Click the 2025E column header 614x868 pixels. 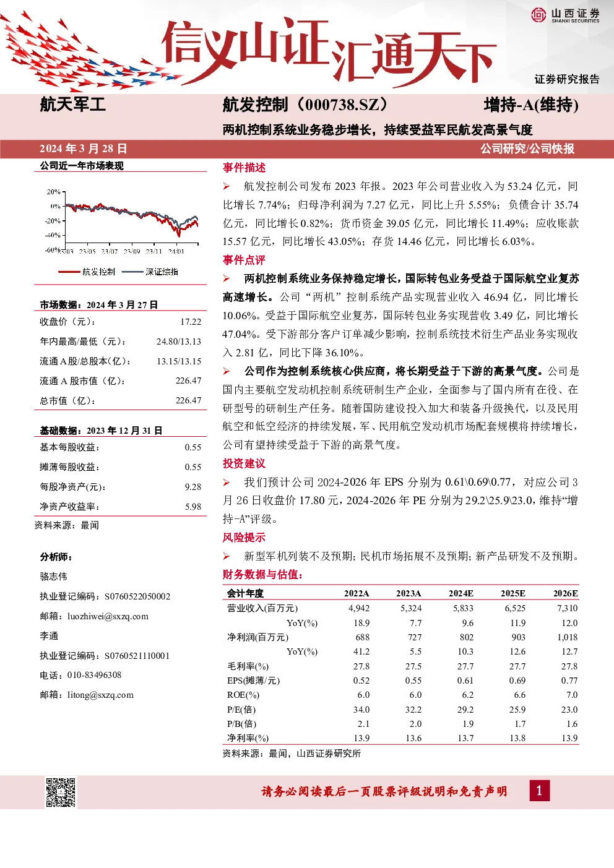tap(513, 593)
